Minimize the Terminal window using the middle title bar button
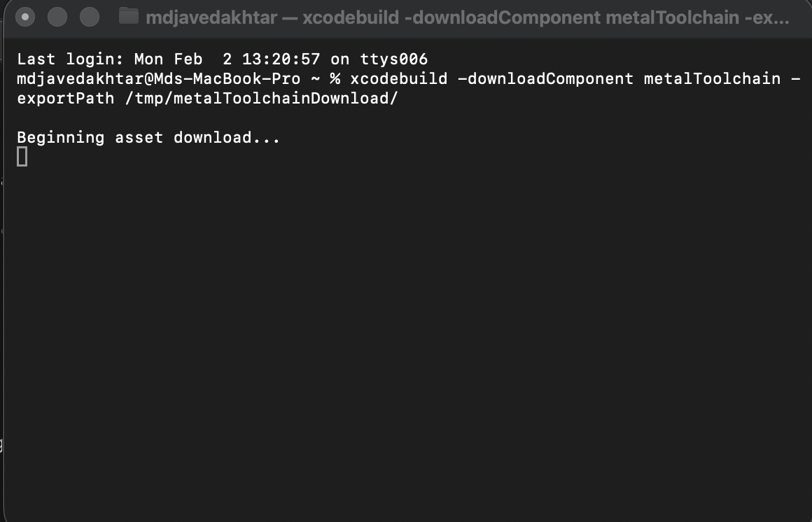 (x=57, y=17)
